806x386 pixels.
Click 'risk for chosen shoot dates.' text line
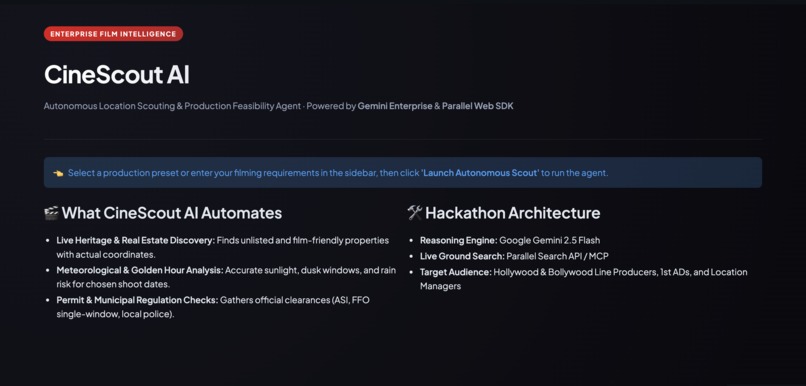pos(113,284)
